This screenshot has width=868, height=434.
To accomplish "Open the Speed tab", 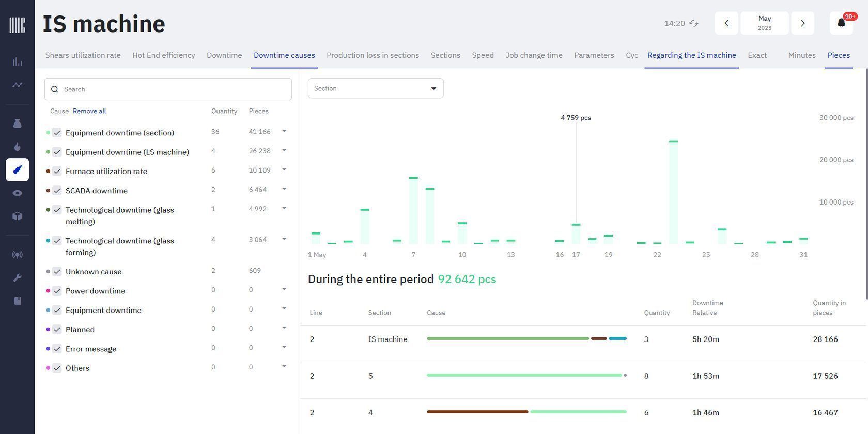I will pos(483,55).
